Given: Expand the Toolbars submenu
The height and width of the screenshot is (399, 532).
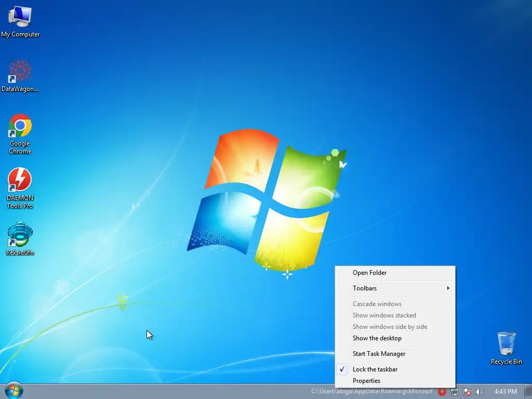Looking at the screenshot, I should pyautogui.click(x=395, y=288).
